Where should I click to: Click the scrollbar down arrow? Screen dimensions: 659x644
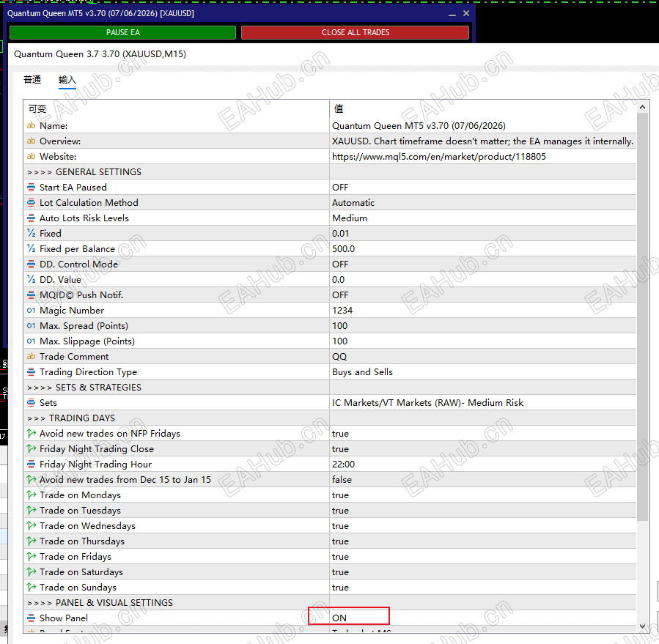click(x=642, y=626)
